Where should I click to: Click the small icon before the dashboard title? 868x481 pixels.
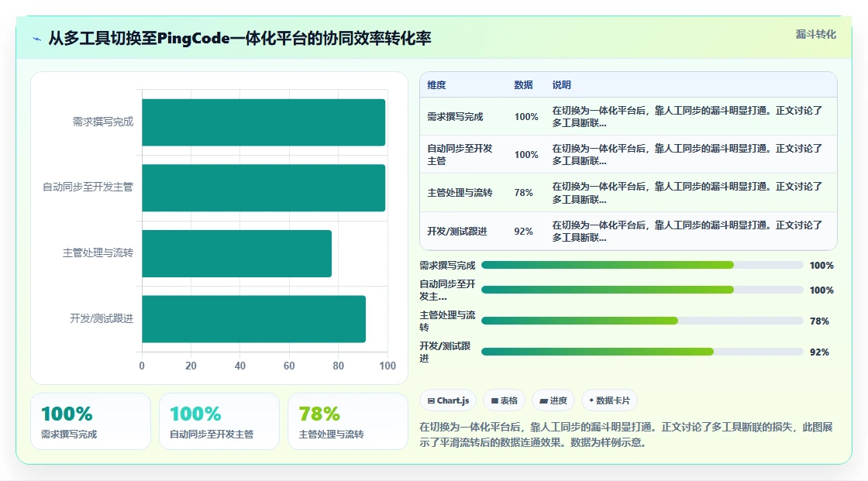(x=37, y=39)
